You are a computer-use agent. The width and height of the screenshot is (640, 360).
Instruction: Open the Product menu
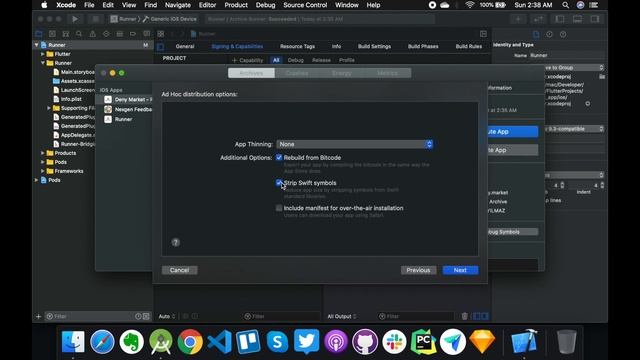coord(236,5)
